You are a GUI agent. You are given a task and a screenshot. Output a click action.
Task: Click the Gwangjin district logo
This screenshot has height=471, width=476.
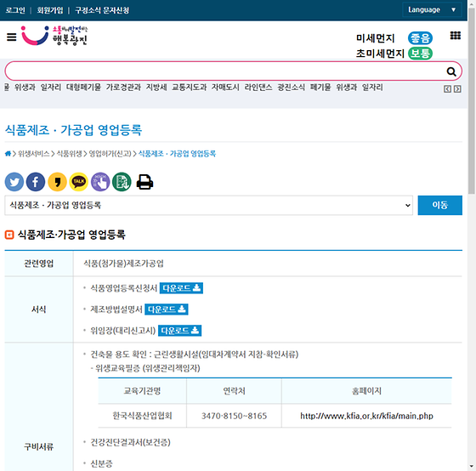(54, 36)
